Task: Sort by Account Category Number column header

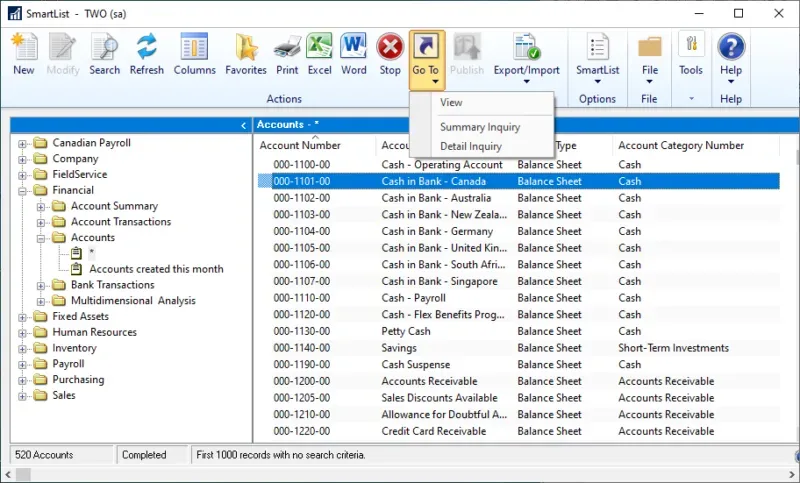Action: point(681,145)
